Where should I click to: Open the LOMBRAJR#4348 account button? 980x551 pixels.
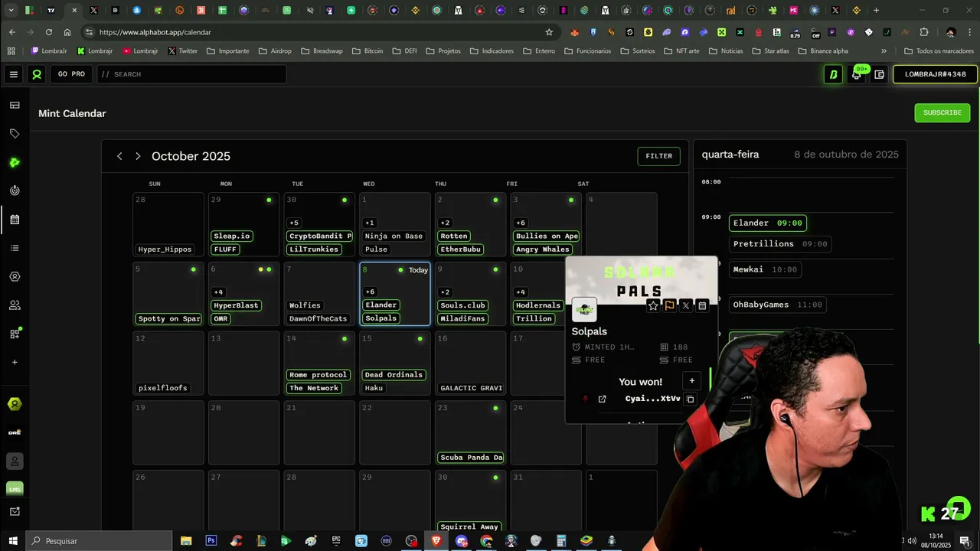(x=935, y=74)
